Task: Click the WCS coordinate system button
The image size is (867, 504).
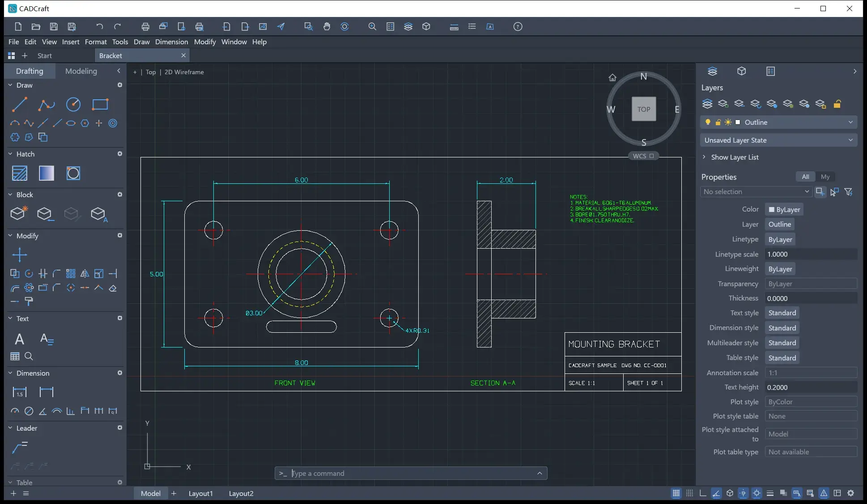Action: [643, 156]
